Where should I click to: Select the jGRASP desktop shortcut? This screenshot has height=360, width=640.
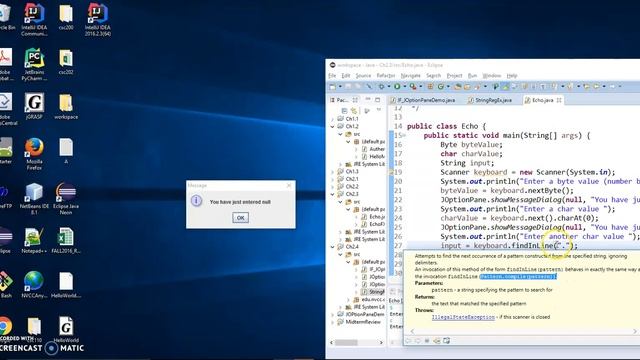click(x=34, y=106)
